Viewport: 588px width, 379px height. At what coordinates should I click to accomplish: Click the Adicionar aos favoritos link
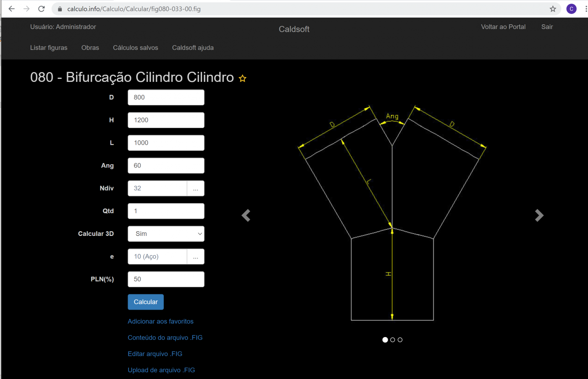(x=160, y=321)
